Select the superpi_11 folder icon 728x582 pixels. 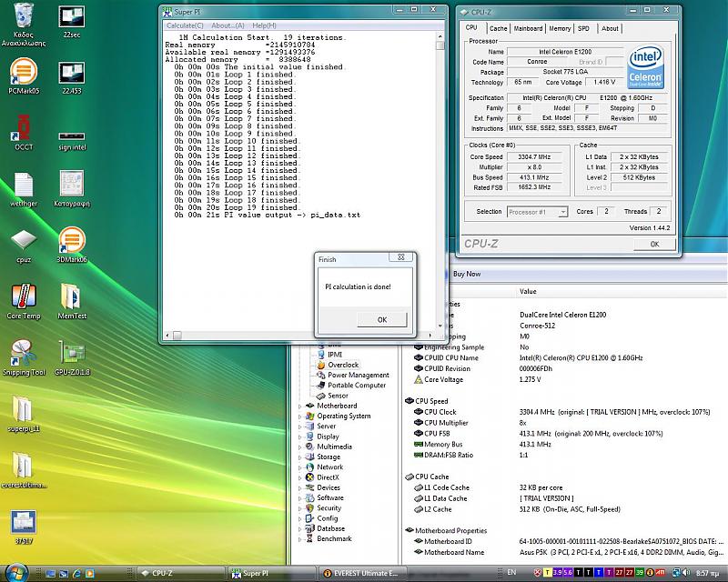(24, 415)
